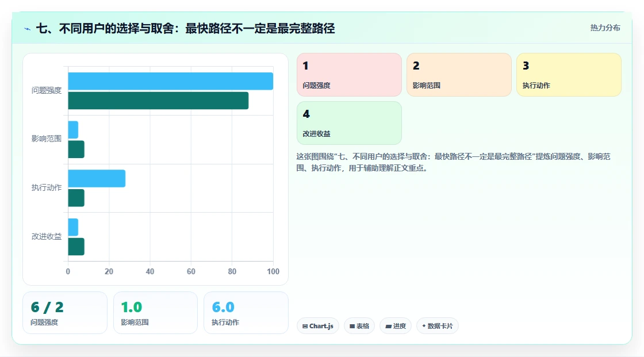Image resolution: width=644 pixels, height=357 pixels.
Task: Click the light blue bar for 影响范围
Action: (73, 130)
